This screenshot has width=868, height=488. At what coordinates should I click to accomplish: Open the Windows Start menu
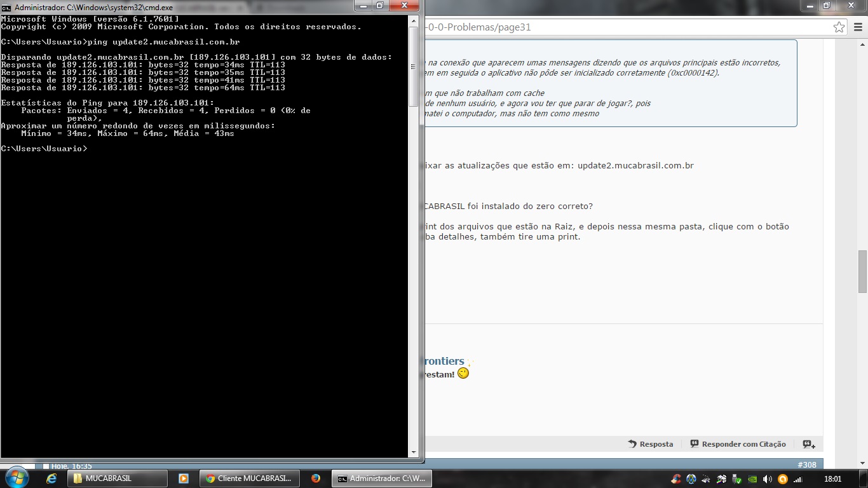[17, 478]
